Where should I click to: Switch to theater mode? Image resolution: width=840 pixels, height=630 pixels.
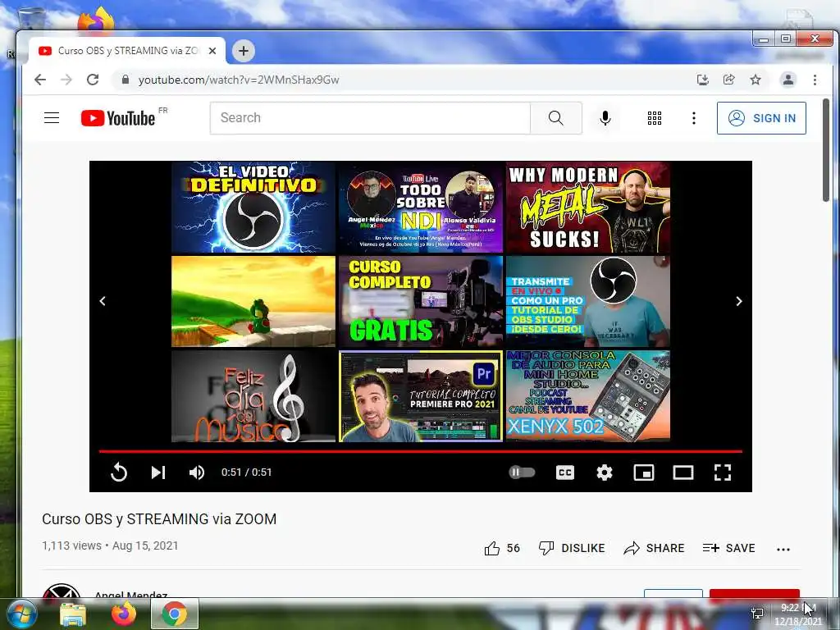click(683, 472)
